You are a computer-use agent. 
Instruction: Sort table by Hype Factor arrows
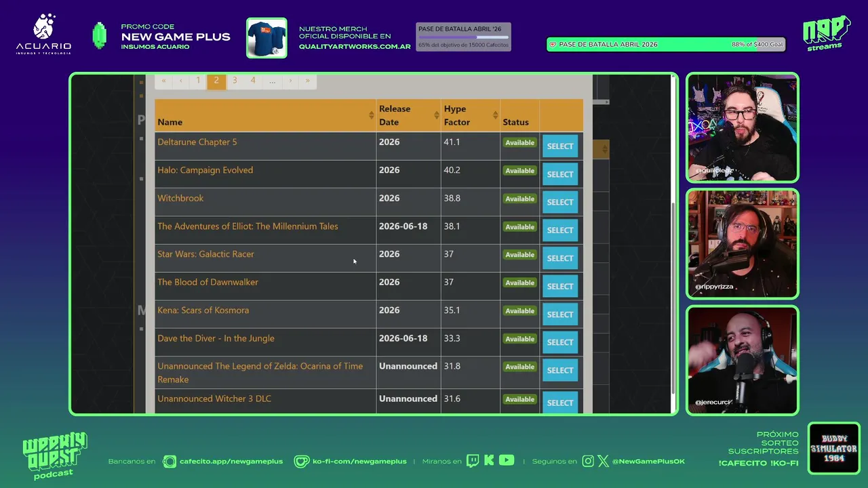click(x=495, y=115)
